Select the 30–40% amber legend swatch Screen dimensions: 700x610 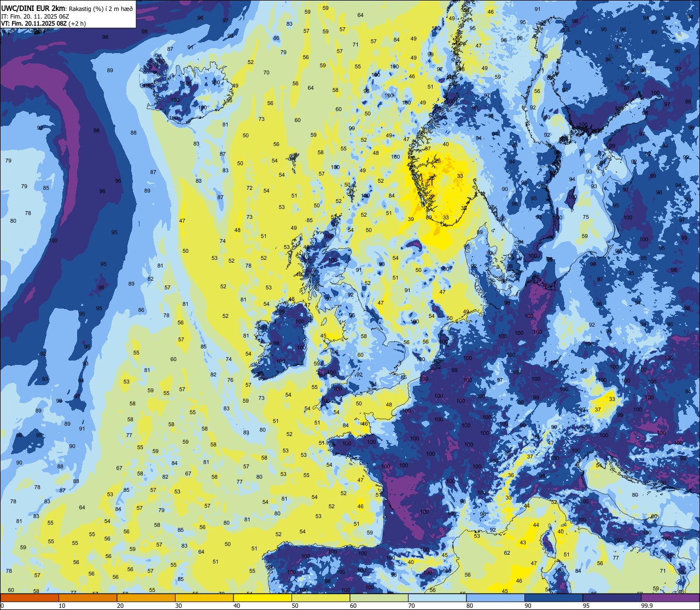pyautogui.click(x=204, y=598)
